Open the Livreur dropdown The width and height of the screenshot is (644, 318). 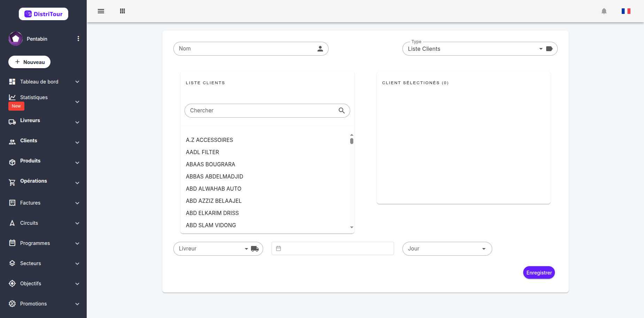(218, 249)
